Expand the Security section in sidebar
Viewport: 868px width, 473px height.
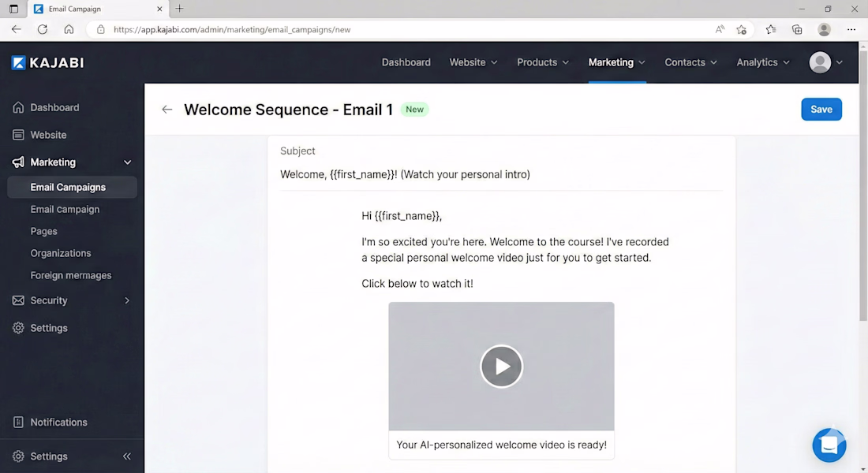point(127,300)
